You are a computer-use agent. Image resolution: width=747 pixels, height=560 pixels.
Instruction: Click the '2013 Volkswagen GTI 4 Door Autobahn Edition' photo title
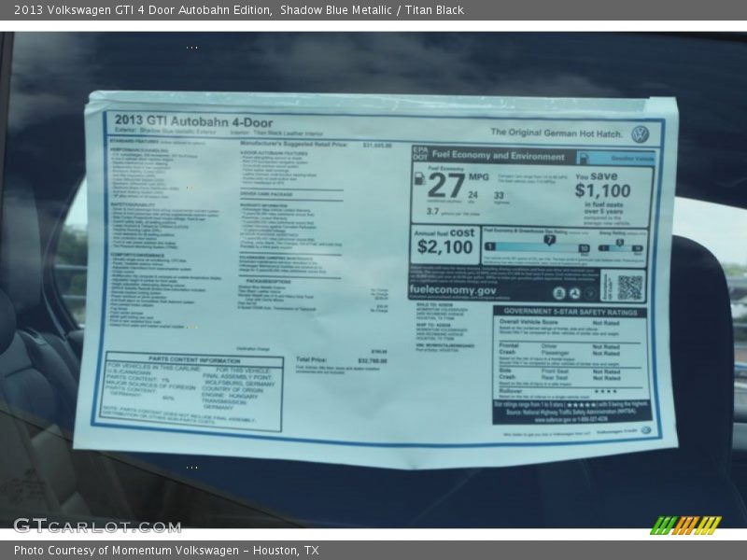[143, 9]
